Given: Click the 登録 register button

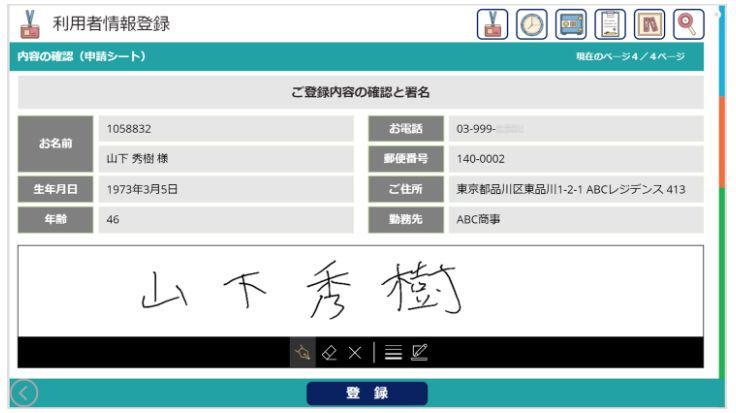Looking at the screenshot, I should point(367,393).
